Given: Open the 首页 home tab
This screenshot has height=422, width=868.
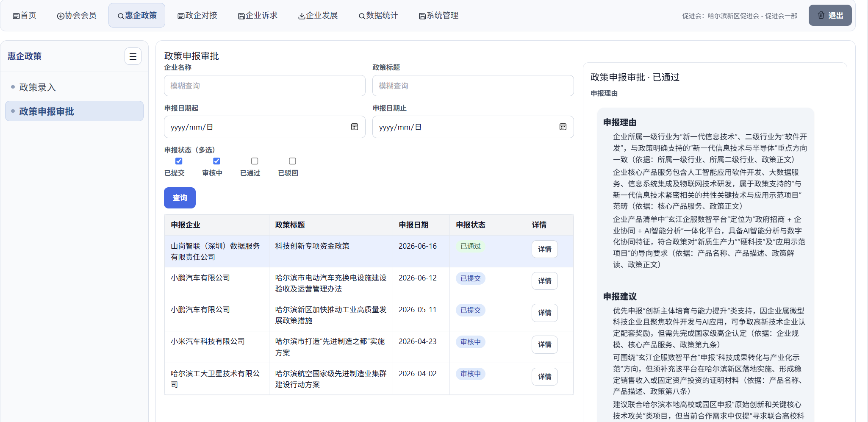Looking at the screenshot, I should tap(25, 16).
